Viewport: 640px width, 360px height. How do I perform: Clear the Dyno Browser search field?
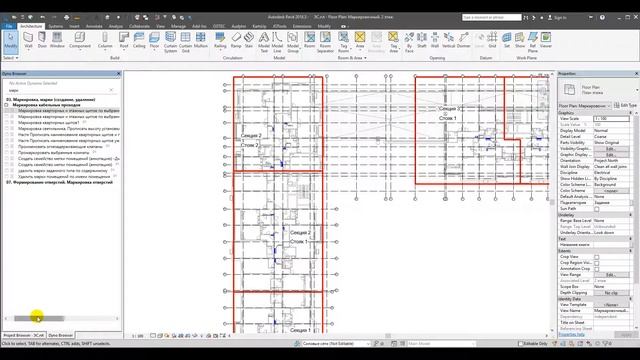pos(111,90)
